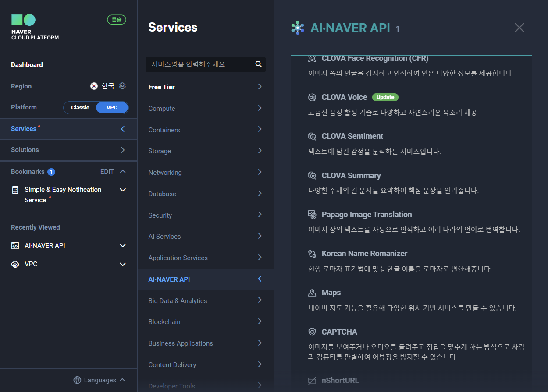Screen dimensions: 548x392
Task: Select the Application Services category
Action: [x=206, y=258]
